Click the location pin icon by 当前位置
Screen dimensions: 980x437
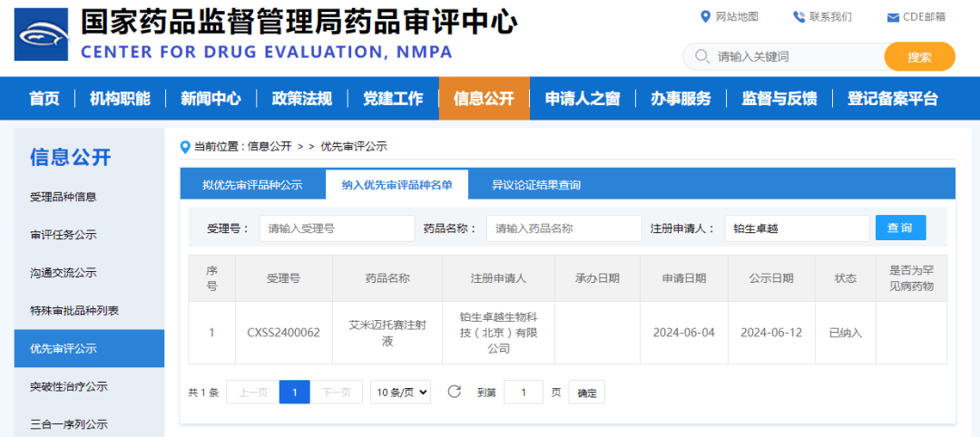point(186,146)
